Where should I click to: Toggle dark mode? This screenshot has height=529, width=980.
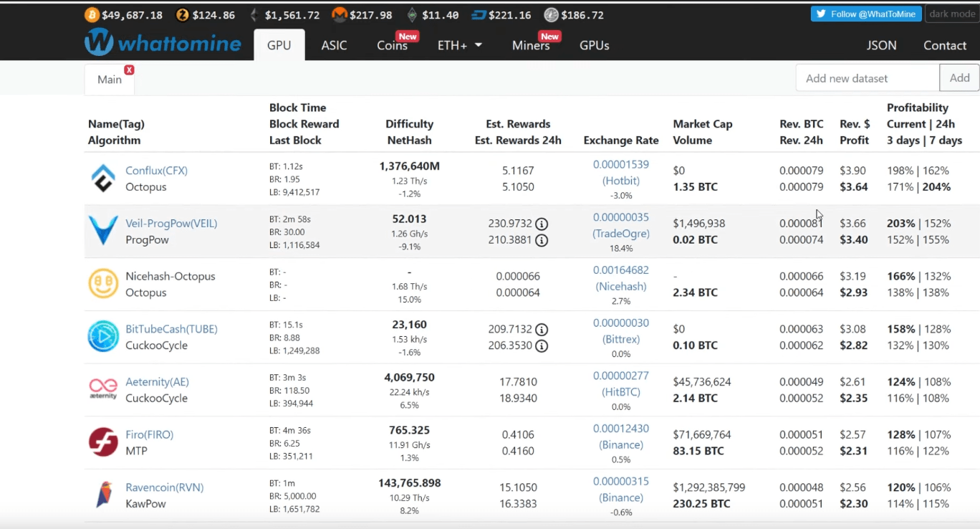[x=952, y=14]
